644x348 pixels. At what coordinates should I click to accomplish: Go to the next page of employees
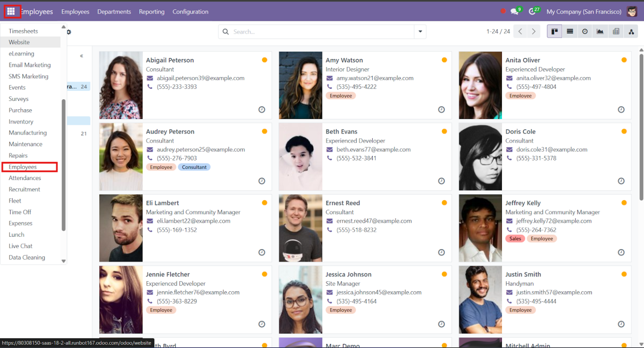point(533,31)
